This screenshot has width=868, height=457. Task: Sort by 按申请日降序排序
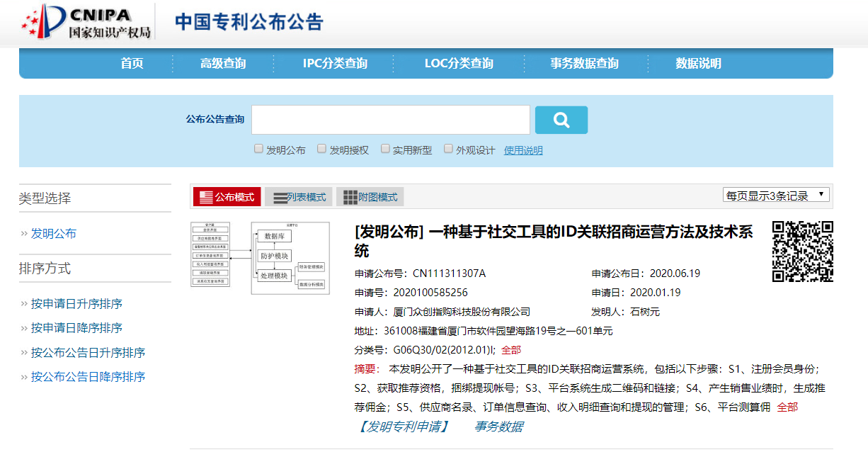[x=76, y=328]
